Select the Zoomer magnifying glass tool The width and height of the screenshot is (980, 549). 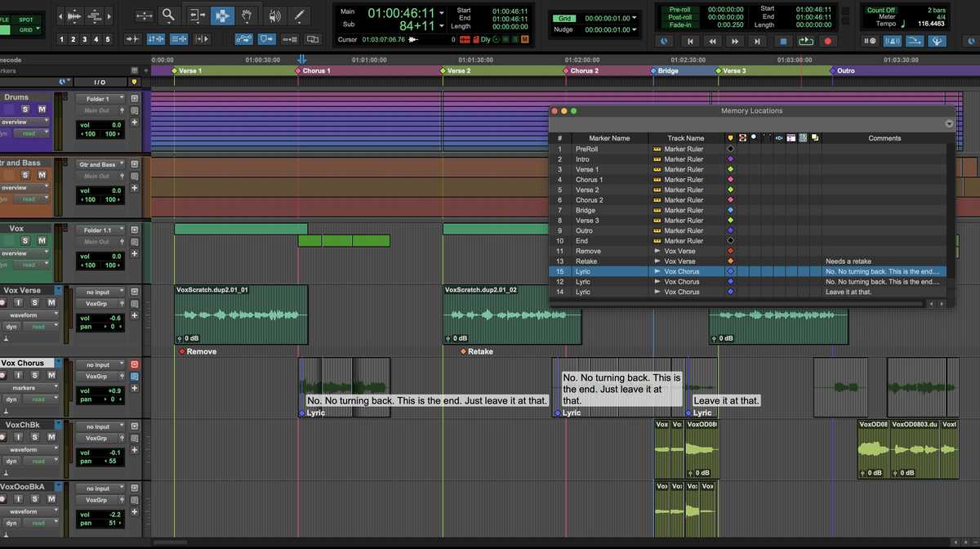click(167, 15)
